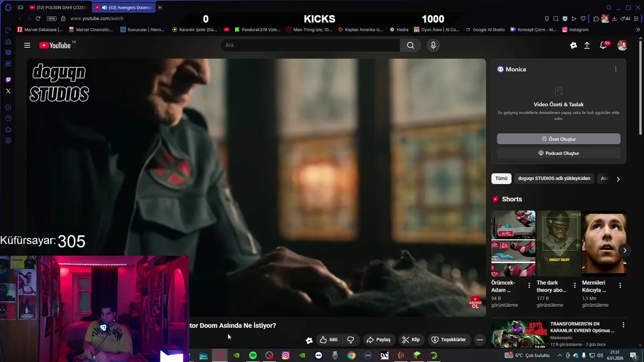
Task: Open 'Sunucular | Atern...' bookmark
Action: click(x=142, y=30)
